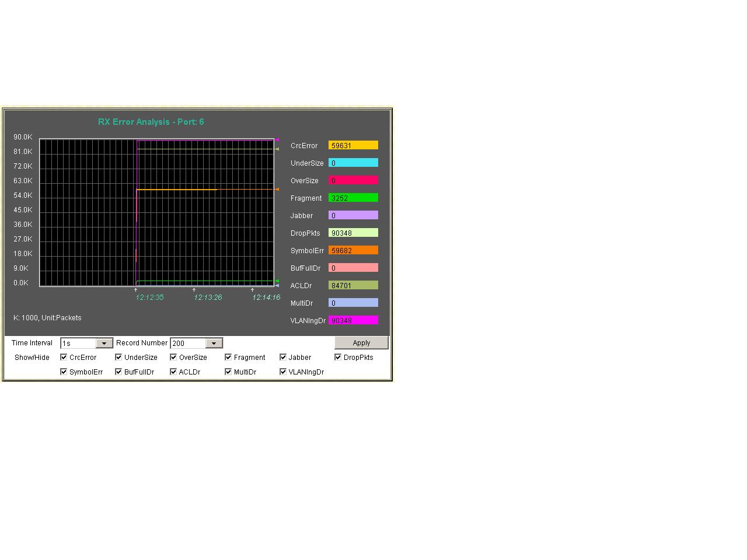This screenshot has height=560, width=747.
Task: Toggle the MultiDr checkbox
Action: coord(228,372)
